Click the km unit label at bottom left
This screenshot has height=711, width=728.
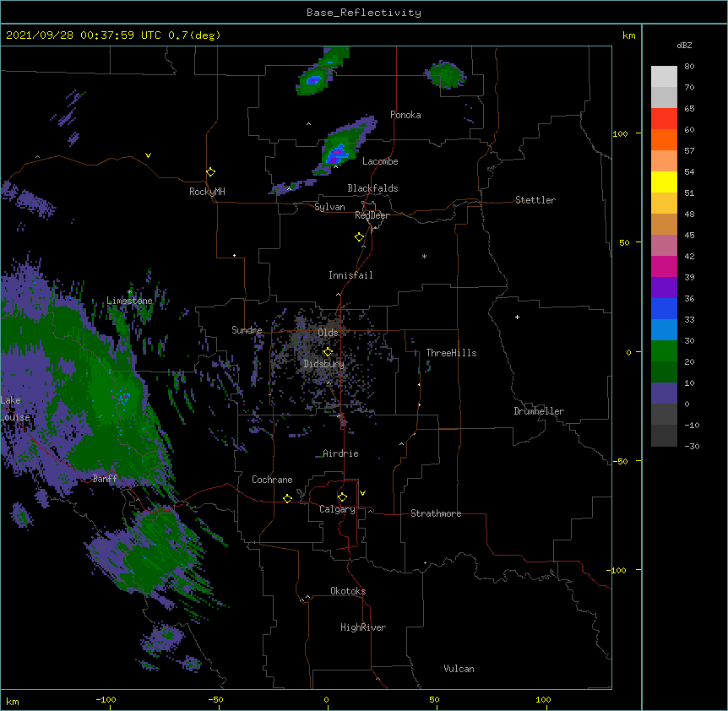pyautogui.click(x=13, y=701)
